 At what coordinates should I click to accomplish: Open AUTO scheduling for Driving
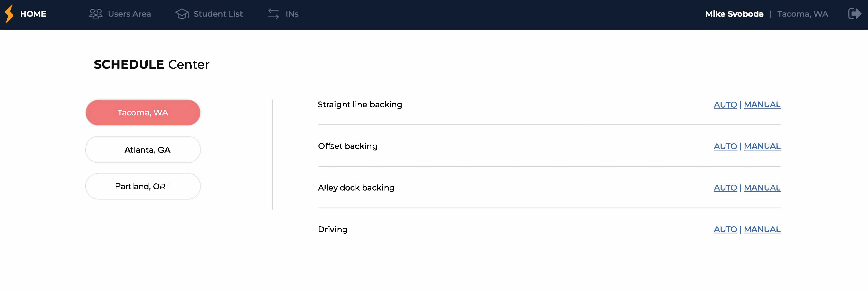click(x=725, y=229)
